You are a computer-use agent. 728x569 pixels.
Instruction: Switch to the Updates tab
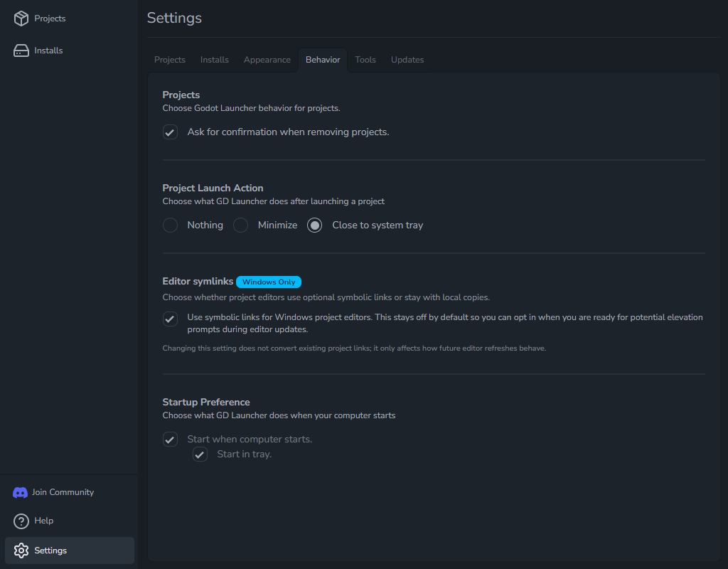[x=407, y=60]
